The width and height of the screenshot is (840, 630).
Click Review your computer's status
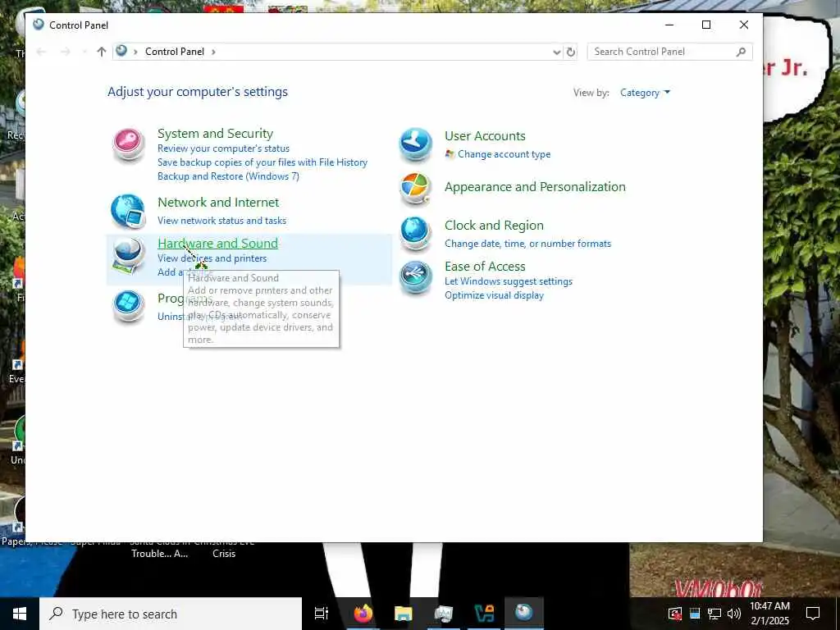(223, 148)
